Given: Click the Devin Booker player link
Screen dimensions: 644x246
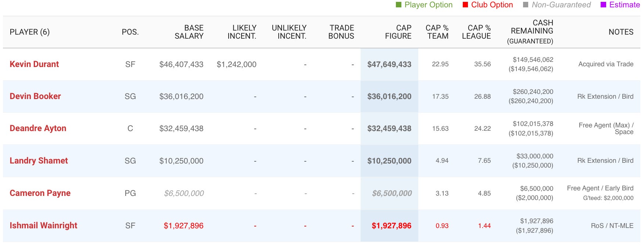Looking at the screenshot, I should [x=35, y=96].
